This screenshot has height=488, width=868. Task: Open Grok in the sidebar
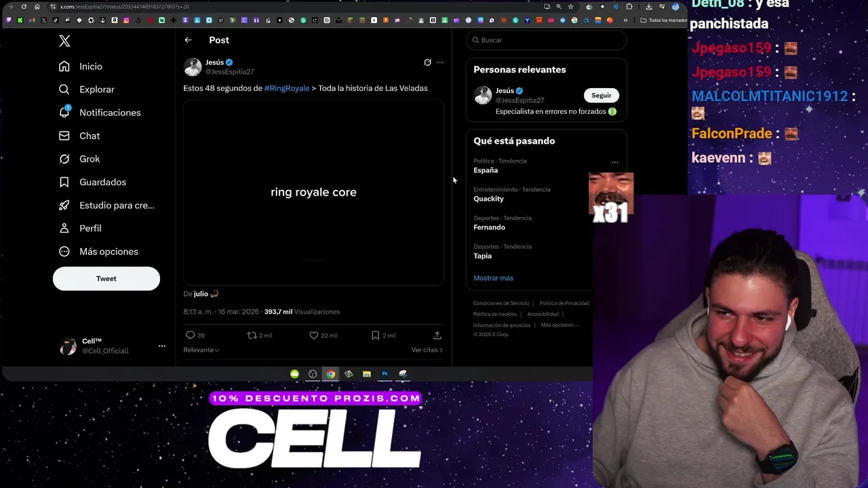tap(79, 159)
